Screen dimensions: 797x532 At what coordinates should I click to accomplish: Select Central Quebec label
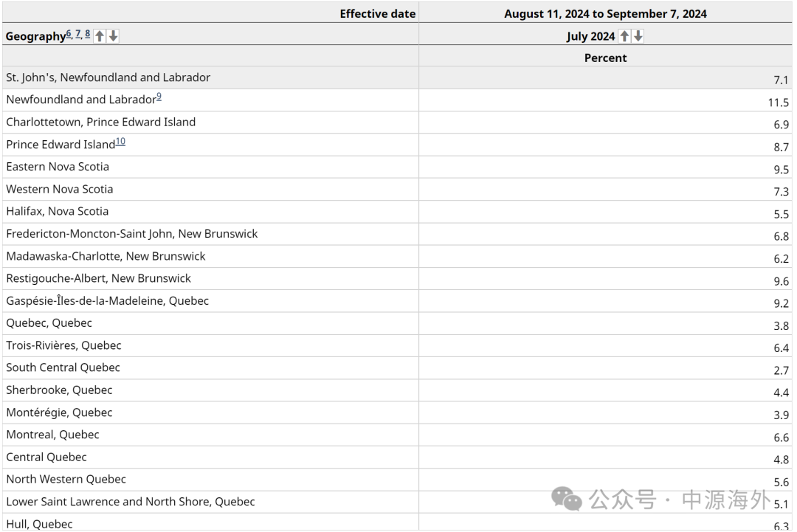click(x=46, y=457)
